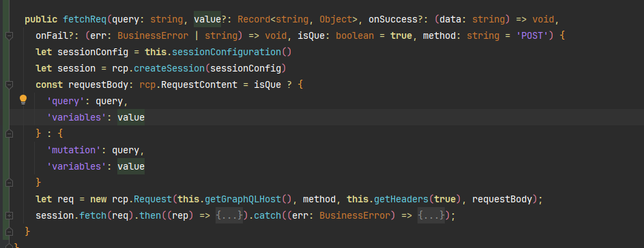Click the sessionConfiguration method call

226,52
